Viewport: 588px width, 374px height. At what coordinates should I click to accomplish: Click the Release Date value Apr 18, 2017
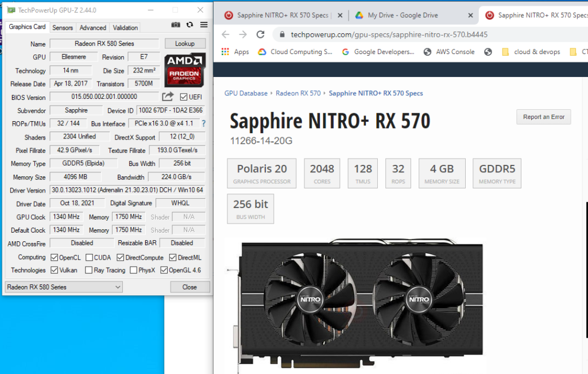(x=71, y=84)
